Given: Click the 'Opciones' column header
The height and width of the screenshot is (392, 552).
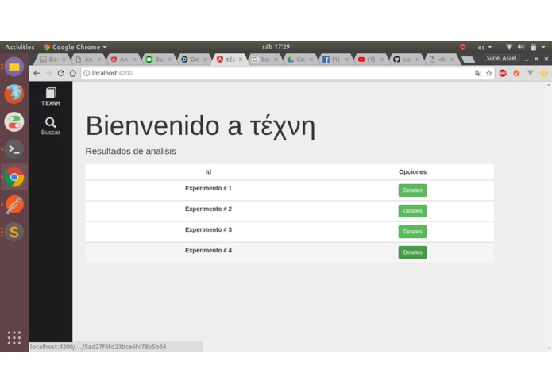Looking at the screenshot, I should pyautogui.click(x=412, y=172).
